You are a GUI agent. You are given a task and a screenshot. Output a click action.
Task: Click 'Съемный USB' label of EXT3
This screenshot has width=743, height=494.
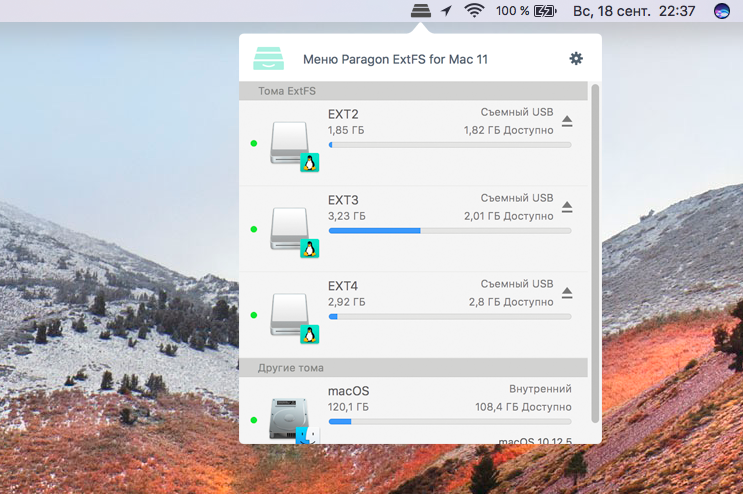click(516, 198)
